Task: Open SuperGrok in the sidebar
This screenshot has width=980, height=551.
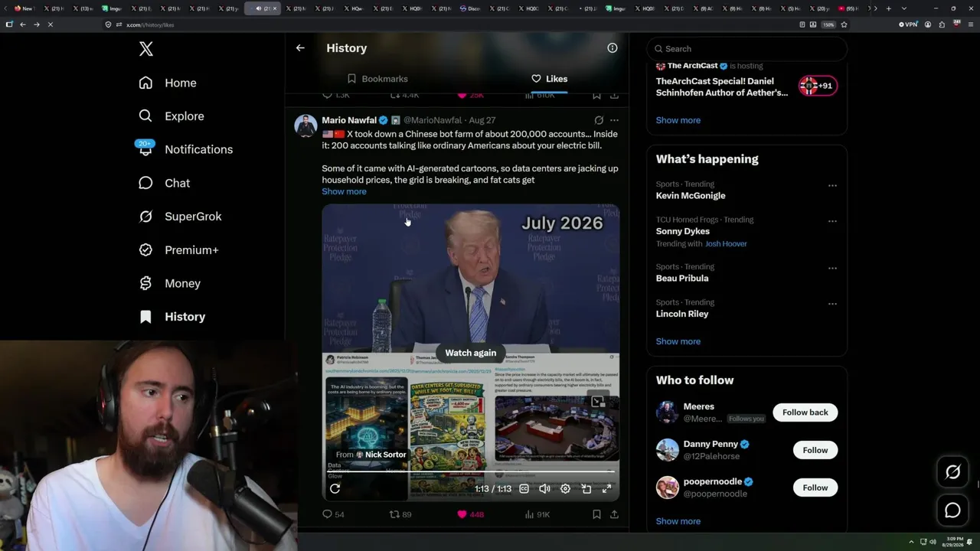Action: 180,217
